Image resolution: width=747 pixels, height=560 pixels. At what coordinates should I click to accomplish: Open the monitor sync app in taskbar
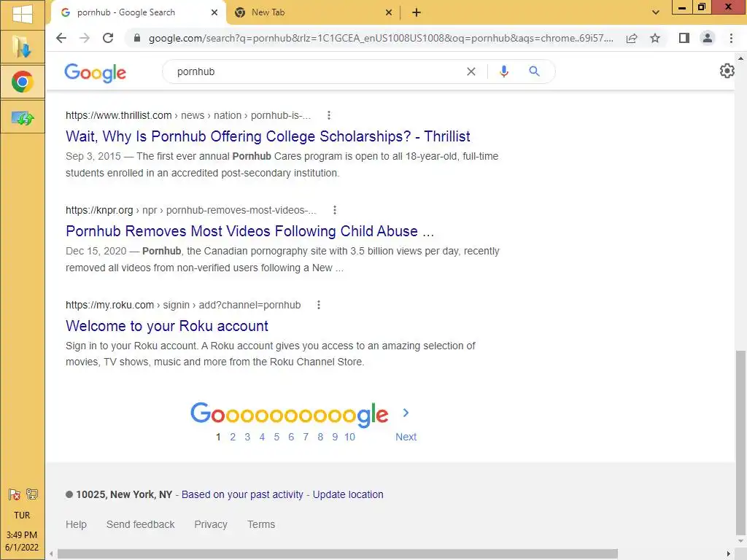pos(23,117)
